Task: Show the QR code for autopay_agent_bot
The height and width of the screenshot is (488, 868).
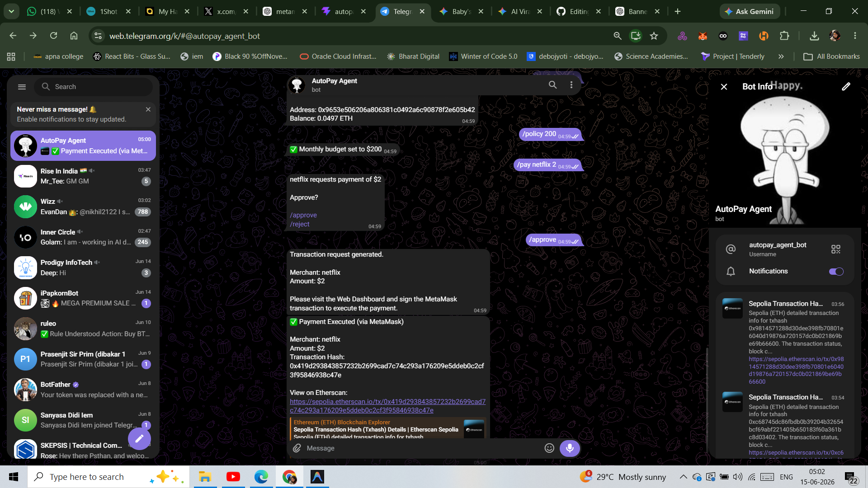Action: [x=835, y=249]
